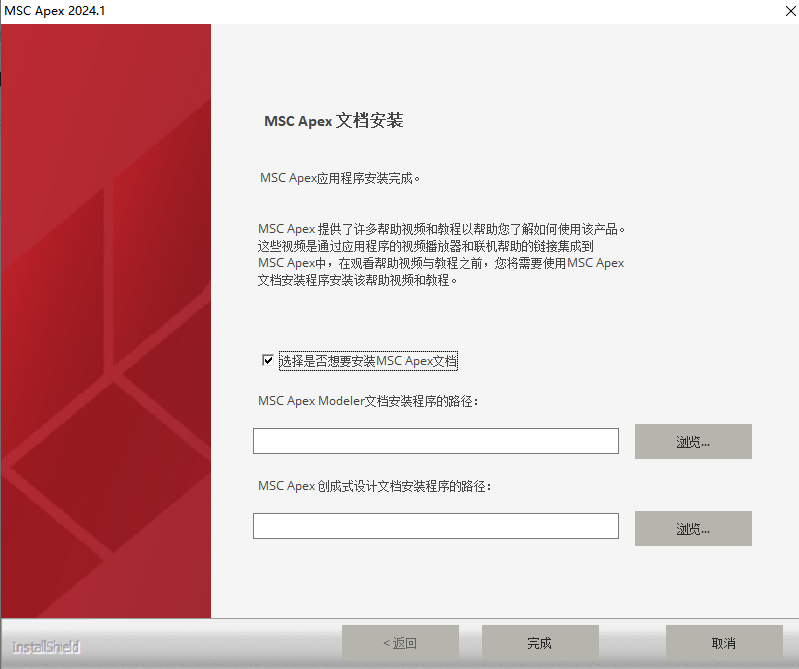Click the MSC Apex 2024.1 title text

coord(55,11)
